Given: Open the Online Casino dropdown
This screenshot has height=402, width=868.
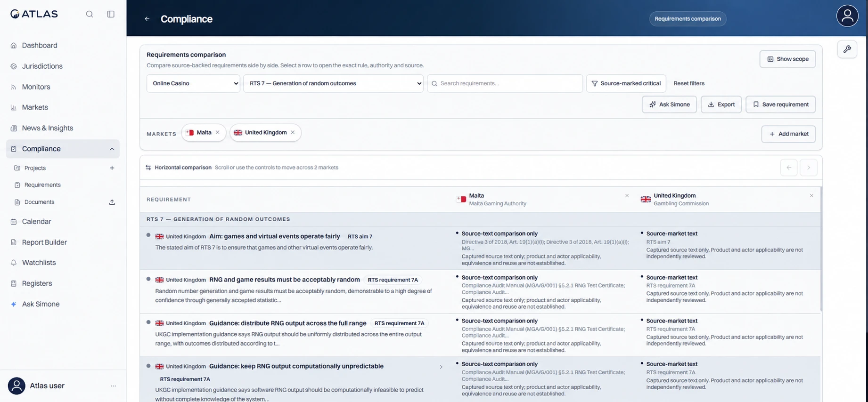Looking at the screenshot, I should click(x=193, y=83).
